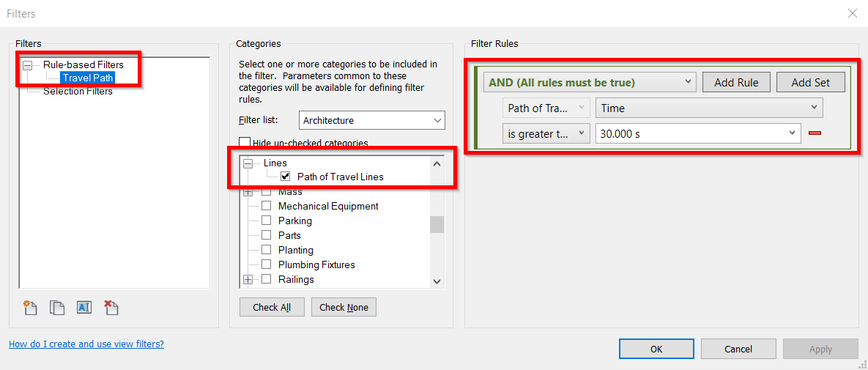Open the Time parameter dropdown
868x370 pixels.
[708, 108]
